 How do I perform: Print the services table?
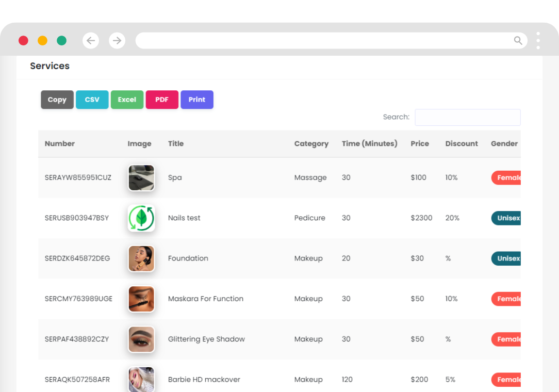(197, 100)
